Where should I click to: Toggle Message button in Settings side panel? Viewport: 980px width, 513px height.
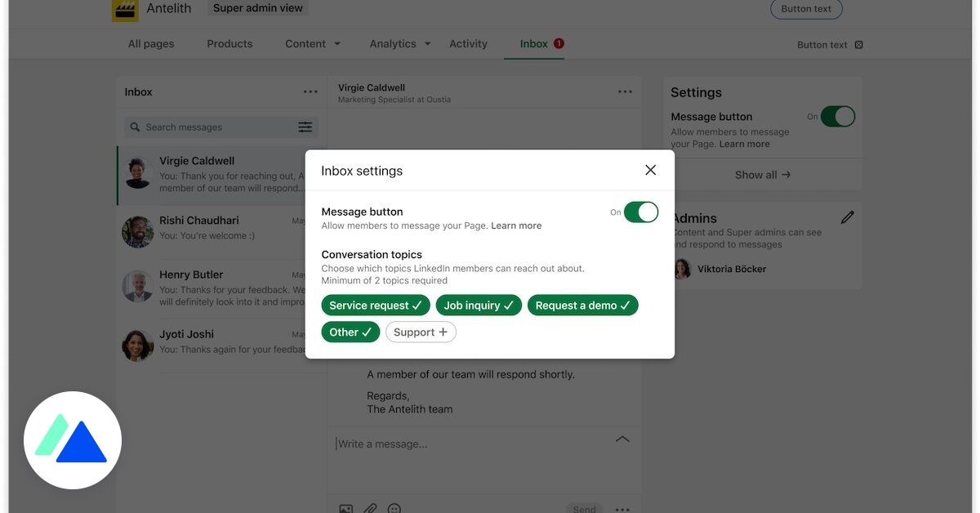838,117
